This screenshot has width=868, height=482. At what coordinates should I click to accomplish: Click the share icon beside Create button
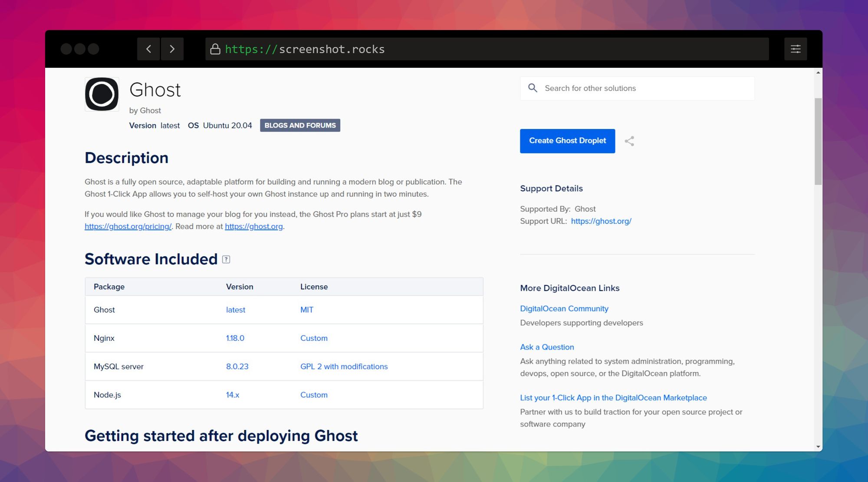click(629, 141)
